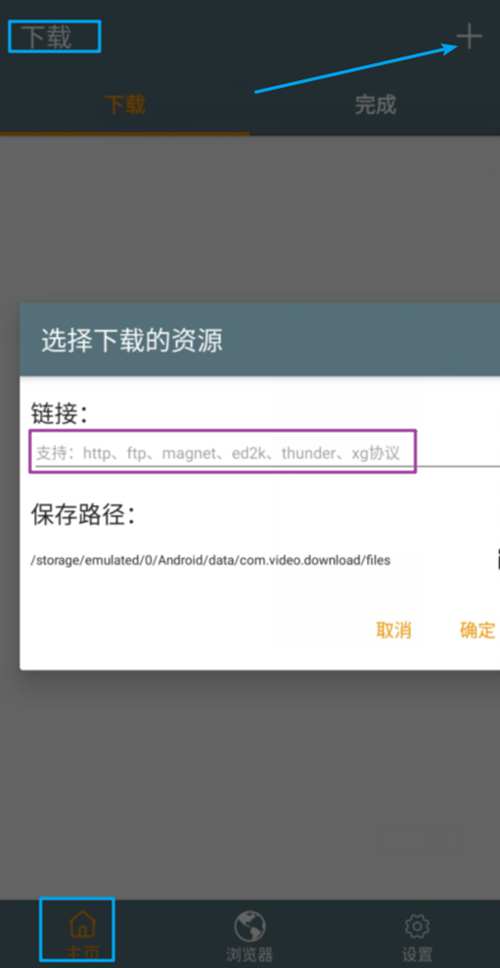The image size is (500, 968).
Task: Open the home icon in bottom navigation
Action: 81,925
